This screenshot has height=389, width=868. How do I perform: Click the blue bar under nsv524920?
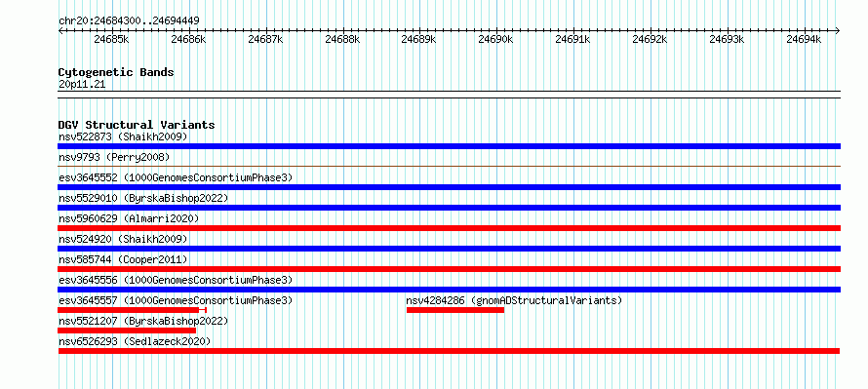[x=449, y=249]
